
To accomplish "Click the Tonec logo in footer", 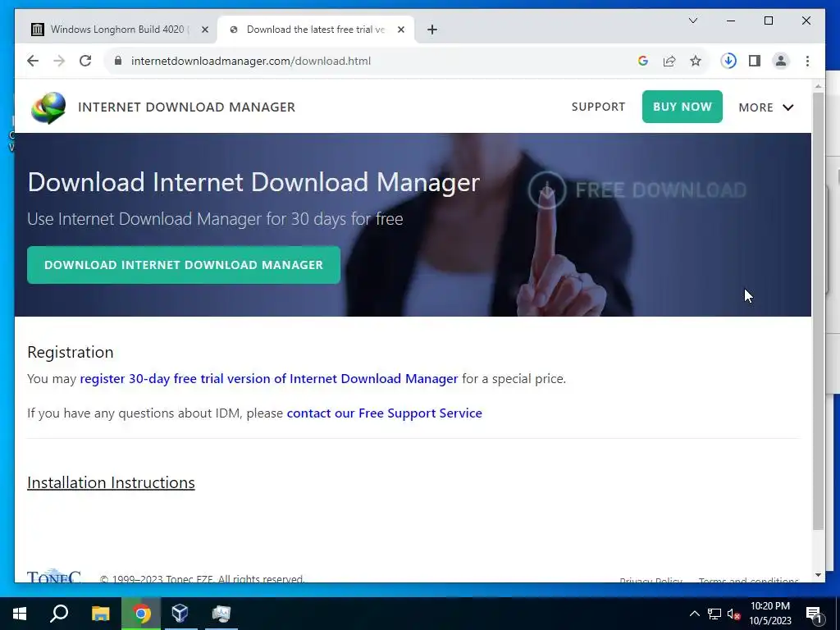I will 54,576.
